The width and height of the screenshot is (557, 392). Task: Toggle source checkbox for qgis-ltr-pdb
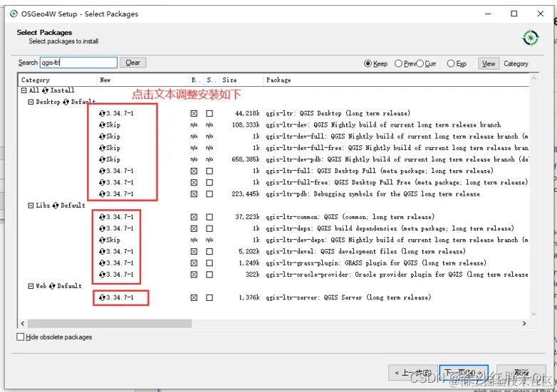pos(209,194)
